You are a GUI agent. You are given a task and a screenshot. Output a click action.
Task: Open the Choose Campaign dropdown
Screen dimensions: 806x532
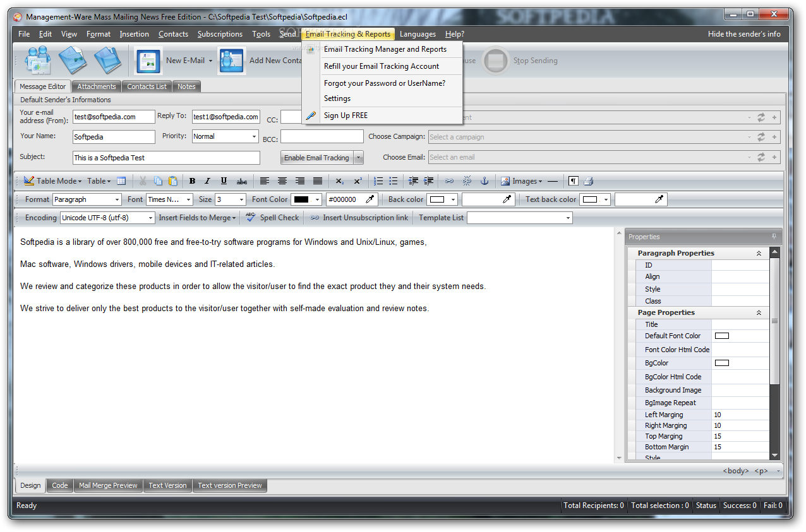749,137
